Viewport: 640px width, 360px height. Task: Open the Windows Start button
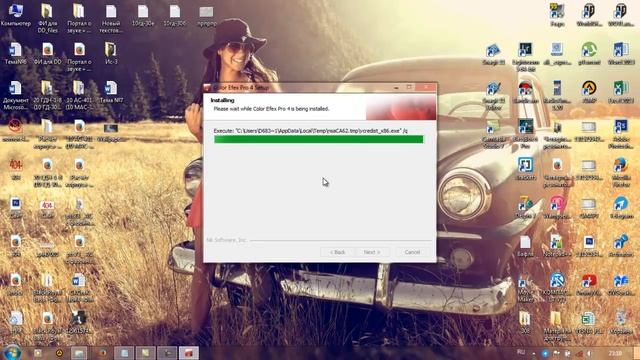(x=12, y=353)
